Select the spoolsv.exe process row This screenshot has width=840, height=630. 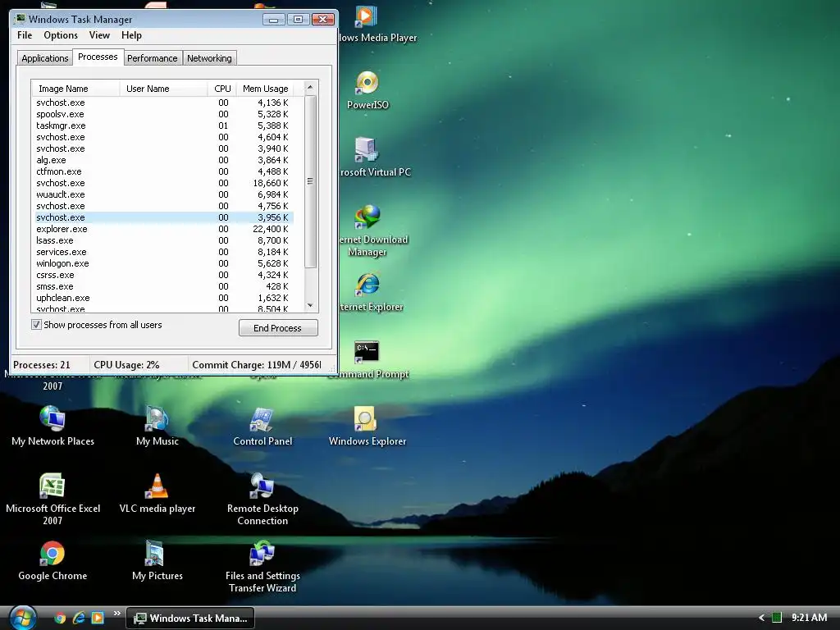coord(164,114)
